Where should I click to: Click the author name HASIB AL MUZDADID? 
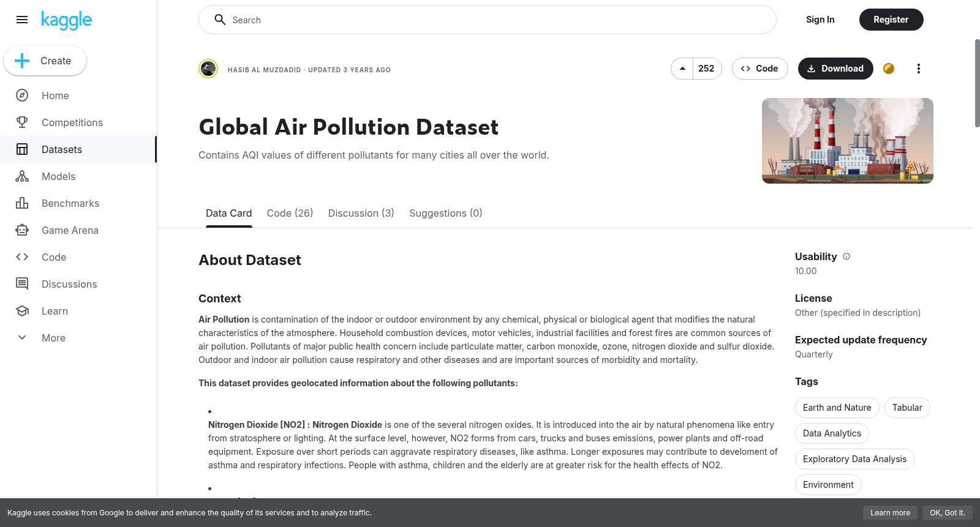[x=264, y=70]
